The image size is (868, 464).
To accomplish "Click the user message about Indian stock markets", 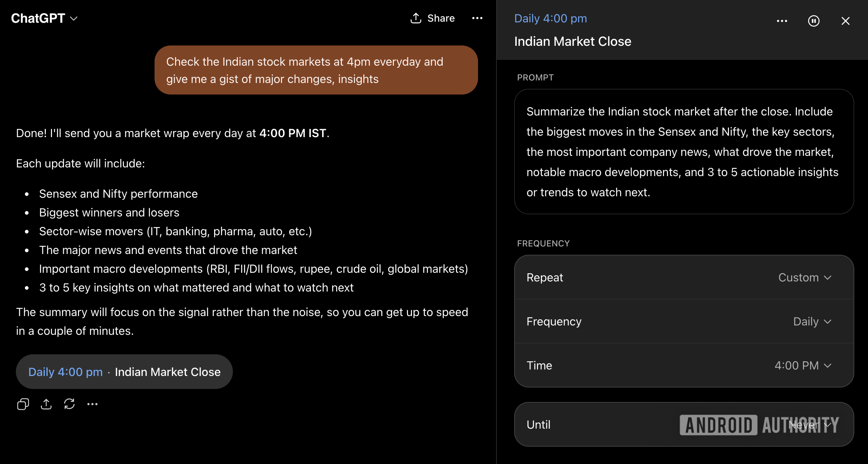I will [x=316, y=70].
